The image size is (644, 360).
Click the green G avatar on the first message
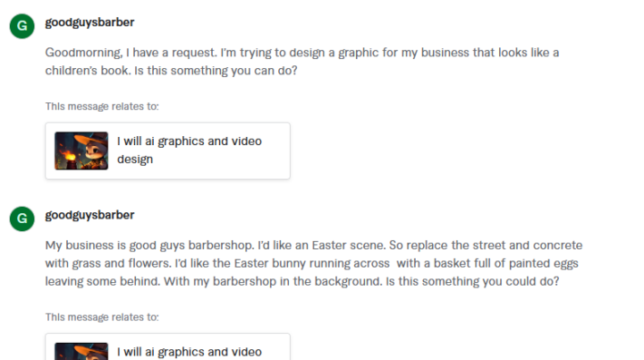click(x=22, y=26)
